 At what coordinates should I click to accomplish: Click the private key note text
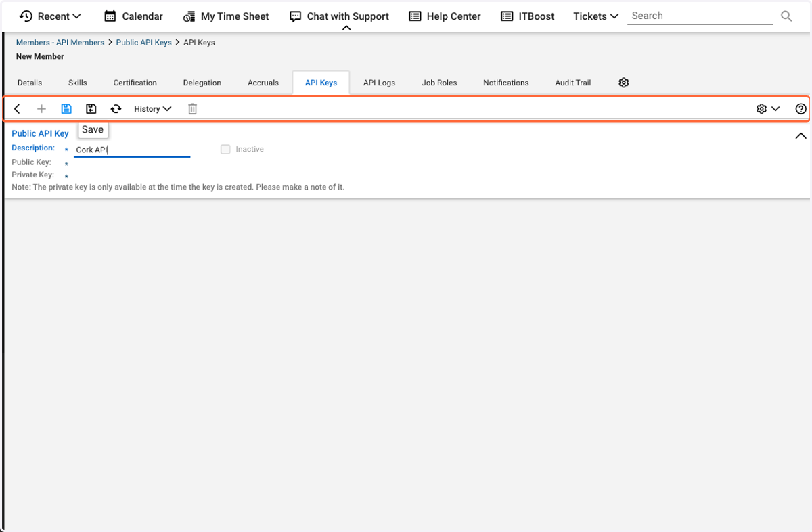click(x=178, y=187)
